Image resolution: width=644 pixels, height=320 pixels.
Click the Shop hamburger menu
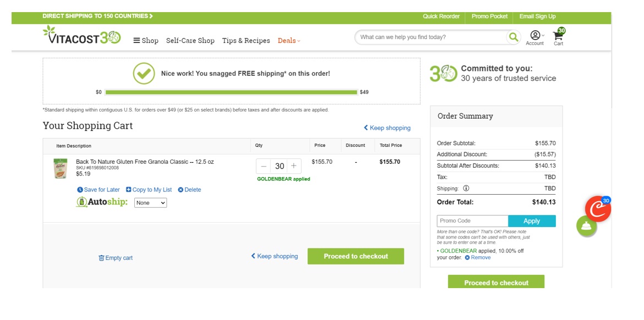click(146, 41)
